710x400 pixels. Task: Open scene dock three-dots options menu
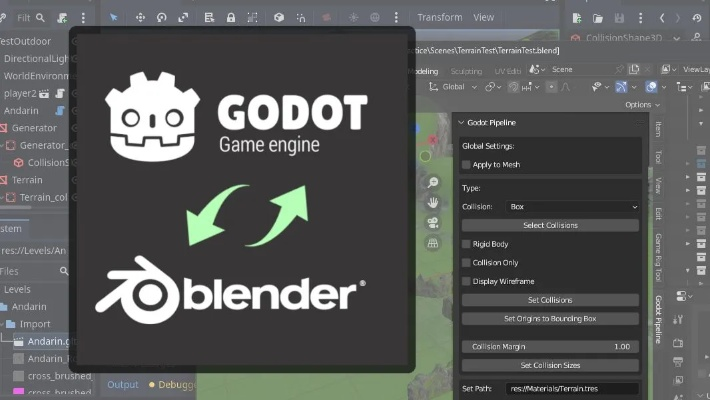[83, 18]
